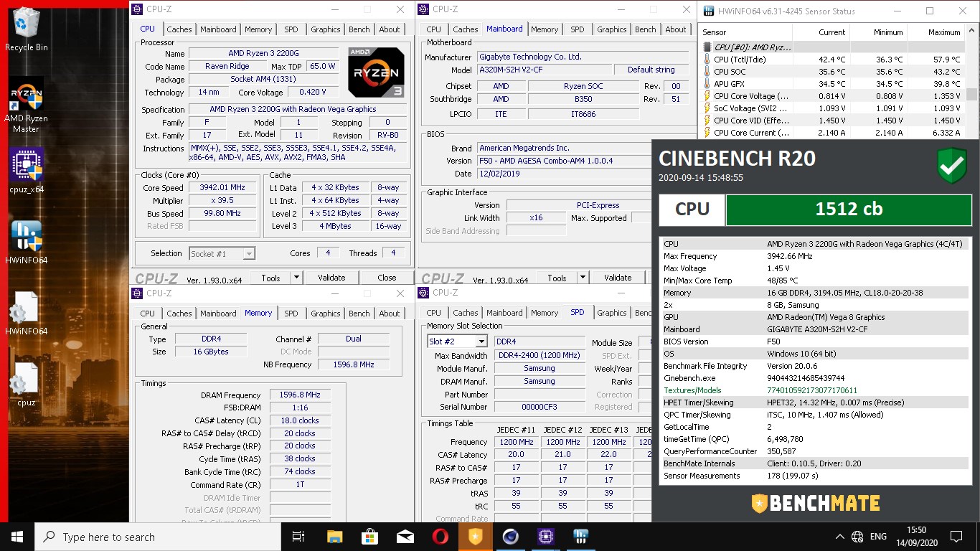Click Tools button in the Mainboard tab window
Viewport: 980px width, 551px height.
pyautogui.click(x=557, y=278)
